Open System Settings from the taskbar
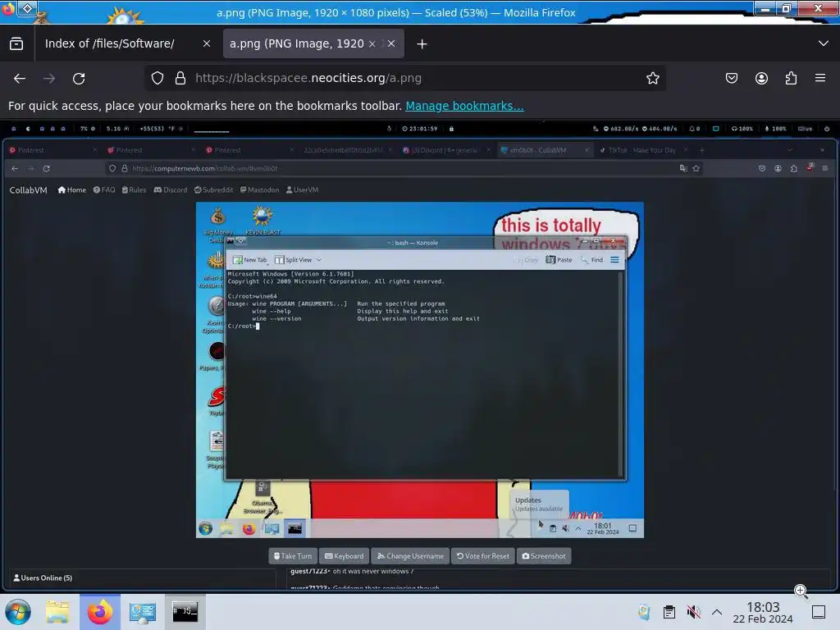This screenshot has width=840, height=630. (x=143, y=612)
